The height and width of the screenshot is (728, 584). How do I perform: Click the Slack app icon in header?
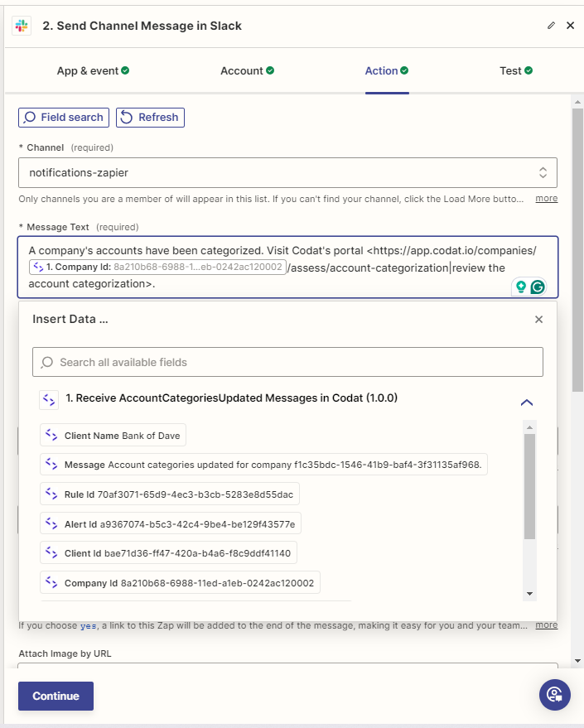(22, 26)
